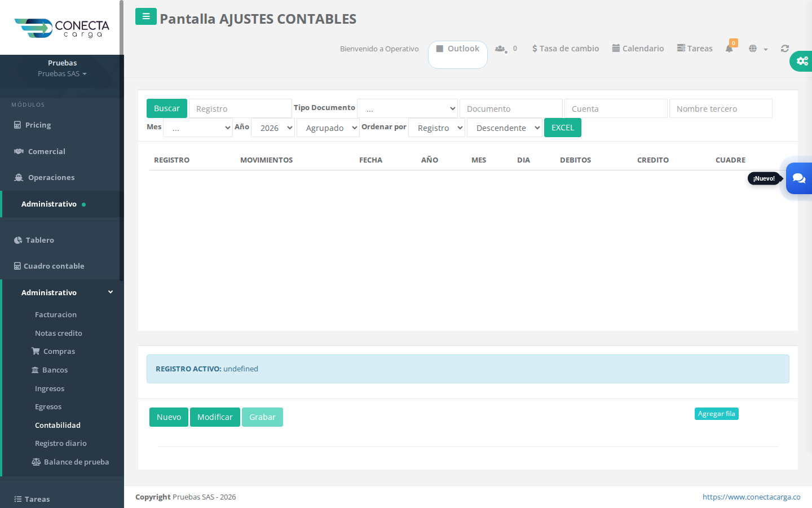Click the Agregar fila button
This screenshot has height=508, width=812.
pyautogui.click(x=716, y=414)
